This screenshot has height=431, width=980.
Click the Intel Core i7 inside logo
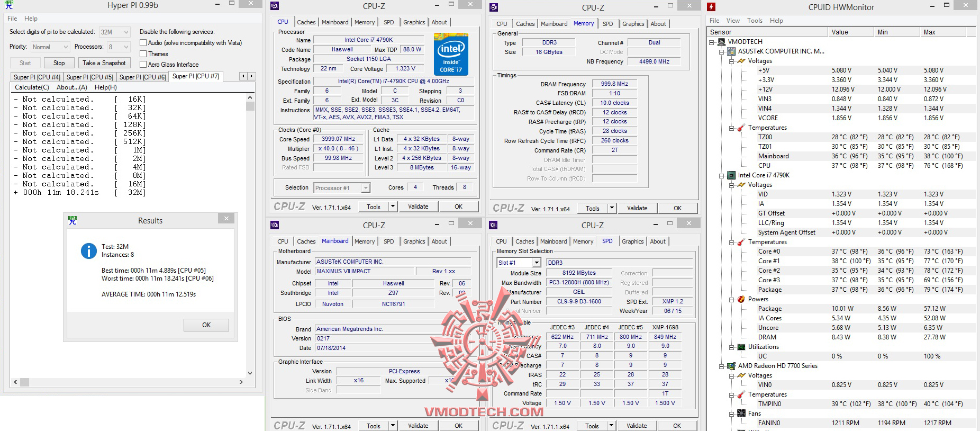click(451, 54)
